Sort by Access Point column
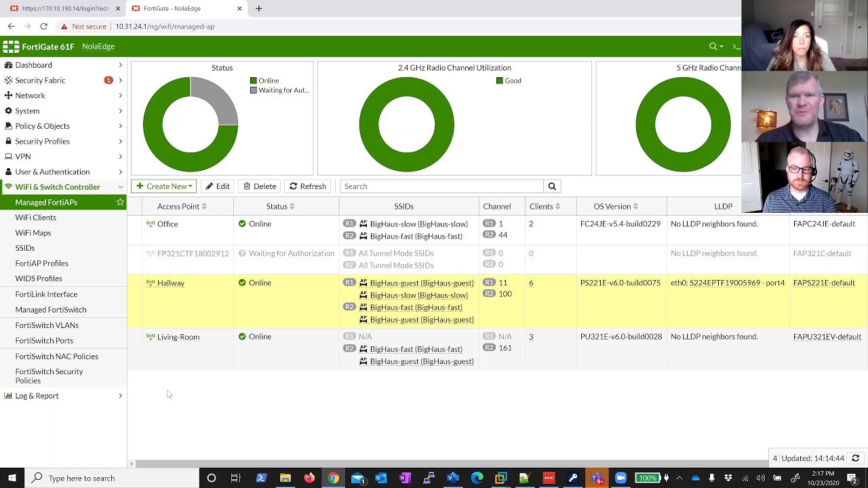 [x=182, y=206]
